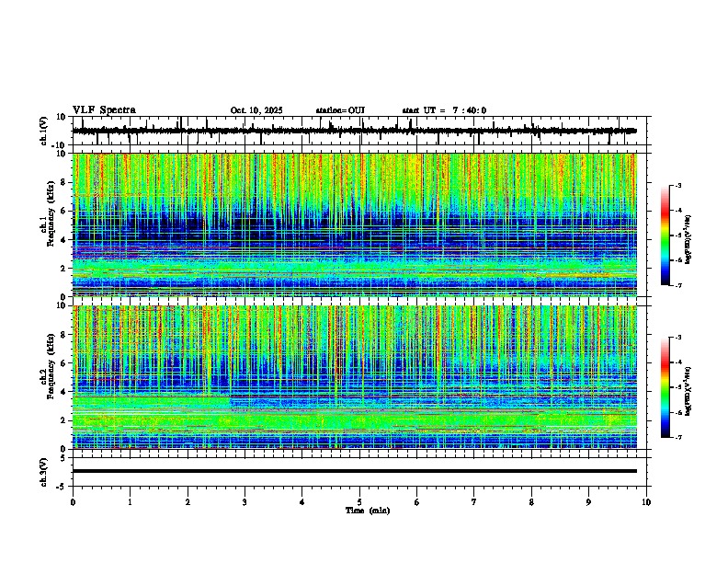Click the "-7" label on ch.2 color bar
The width and height of the screenshot is (728, 563).
pyautogui.click(x=678, y=438)
